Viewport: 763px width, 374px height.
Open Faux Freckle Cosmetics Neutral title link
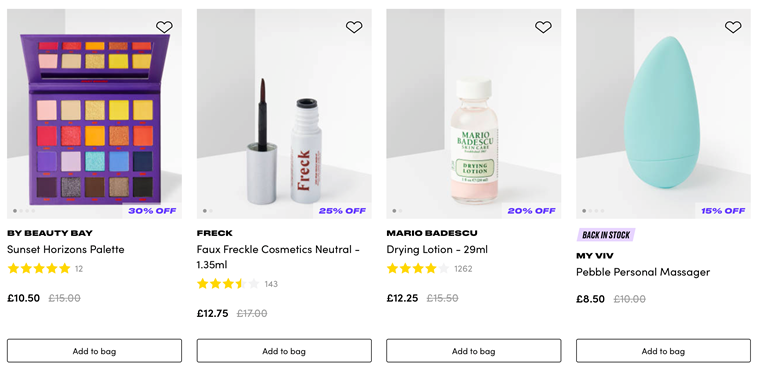pyautogui.click(x=278, y=257)
